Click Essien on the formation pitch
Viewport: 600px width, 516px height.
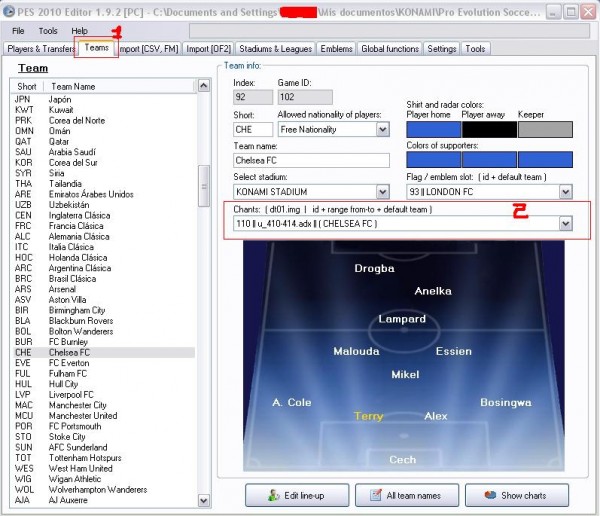[x=454, y=351]
